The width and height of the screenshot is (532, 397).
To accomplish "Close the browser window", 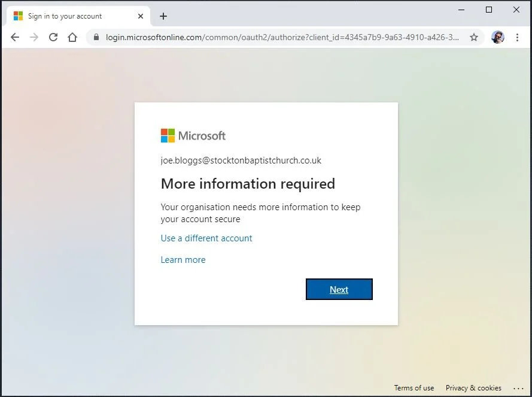I will coord(516,10).
